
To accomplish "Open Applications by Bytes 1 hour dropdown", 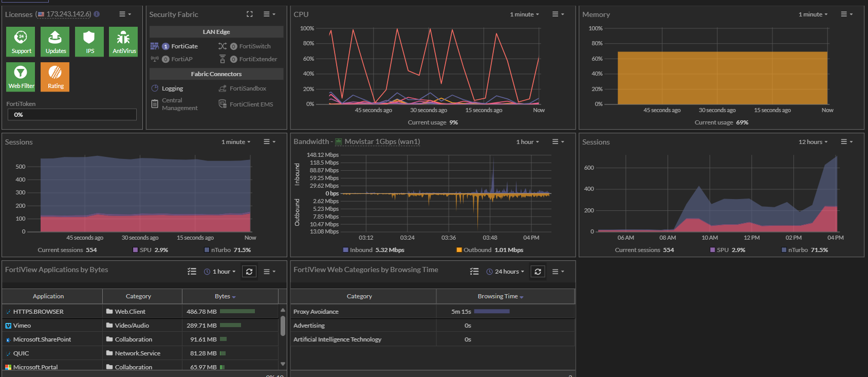I will point(220,272).
